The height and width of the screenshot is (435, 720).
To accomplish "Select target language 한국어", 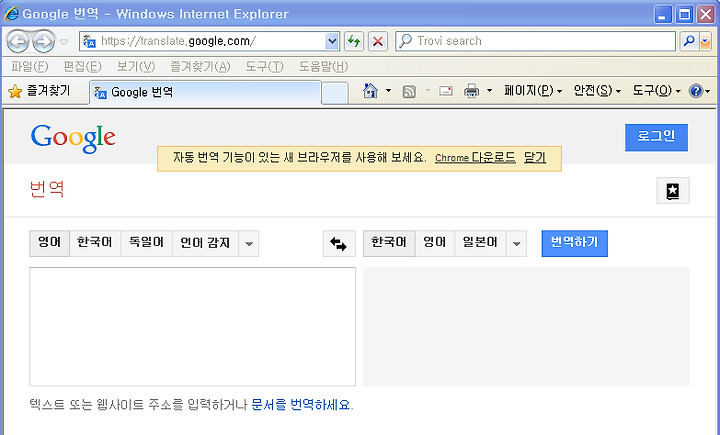I will click(x=389, y=243).
